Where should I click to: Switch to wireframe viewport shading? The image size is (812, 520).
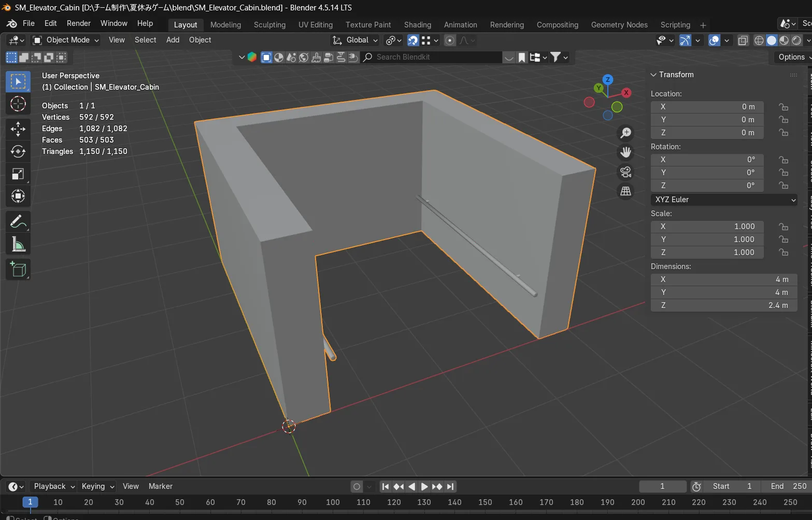click(x=759, y=40)
